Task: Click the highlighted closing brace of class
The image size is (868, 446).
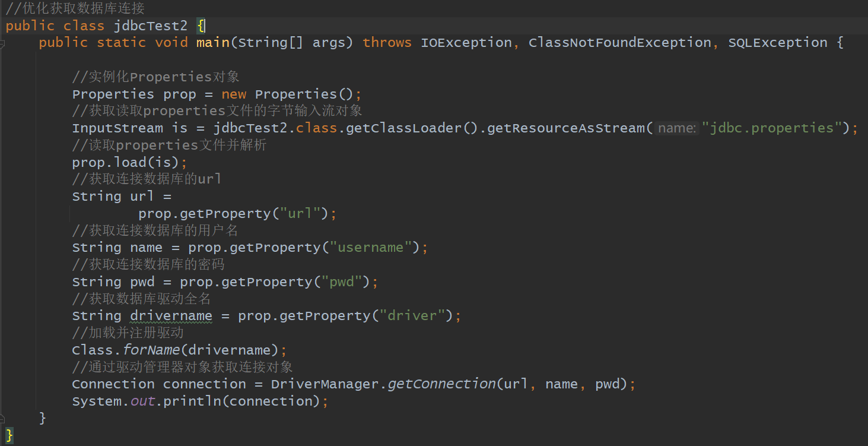Action: click(x=9, y=435)
